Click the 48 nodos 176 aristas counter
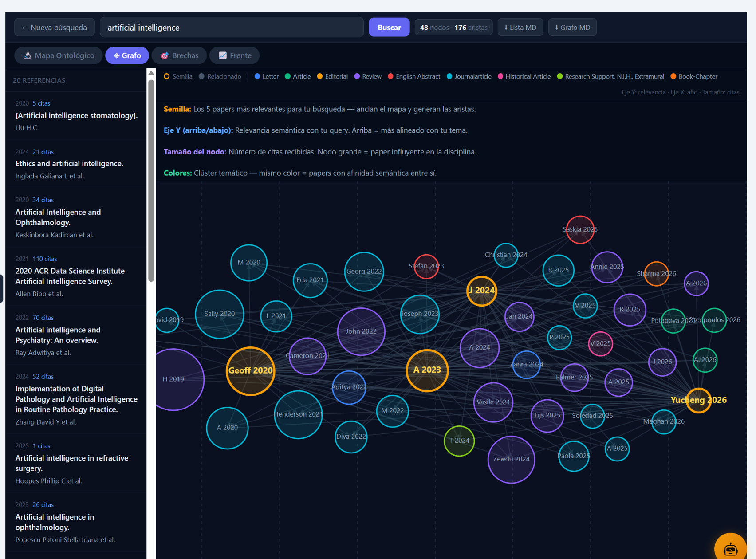 tap(453, 28)
